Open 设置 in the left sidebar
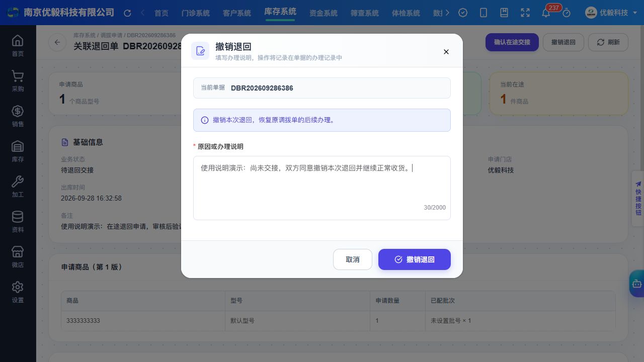This screenshot has height=362, width=644. pos(18,292)
